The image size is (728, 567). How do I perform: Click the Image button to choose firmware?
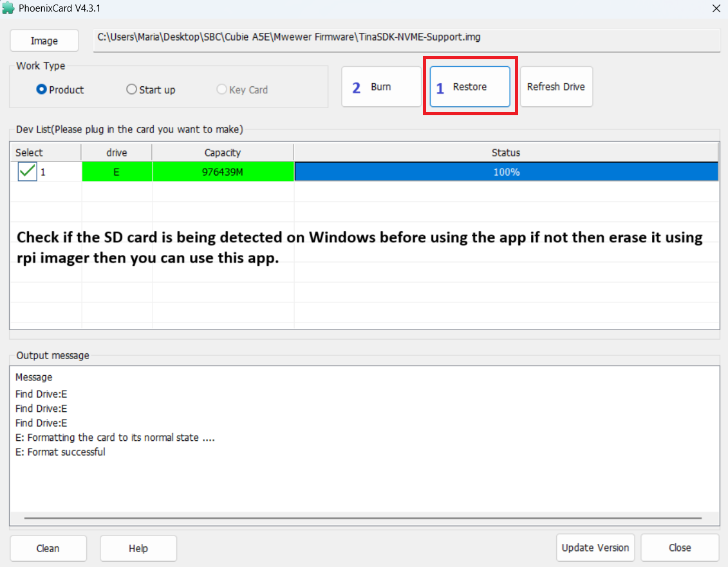pyautogui.click(x=44, y=41)
